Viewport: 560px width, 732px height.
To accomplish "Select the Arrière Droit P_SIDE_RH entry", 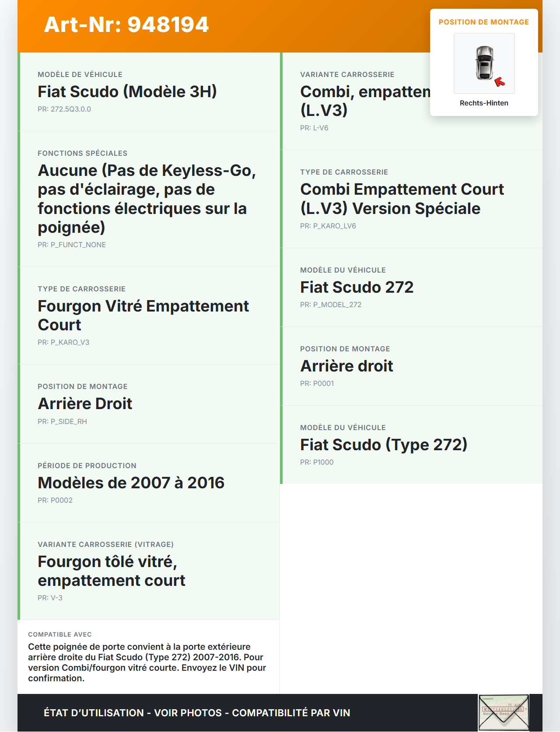I will 85,404.
